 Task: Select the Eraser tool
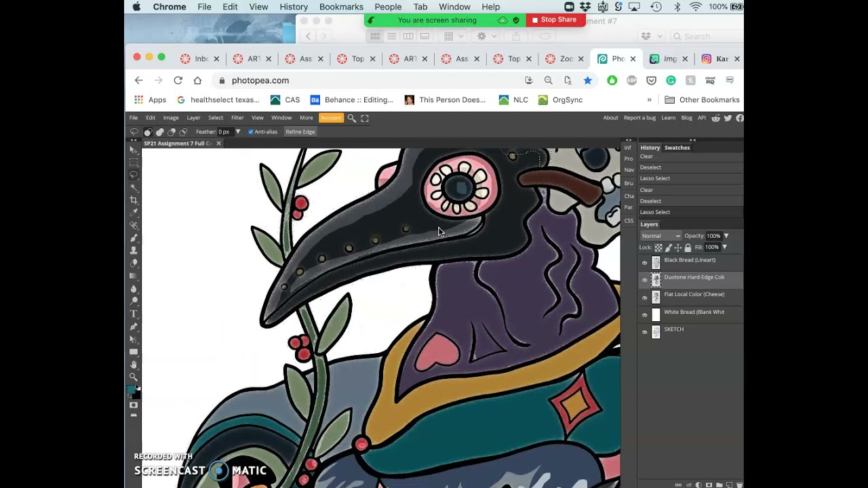(134, 263)
